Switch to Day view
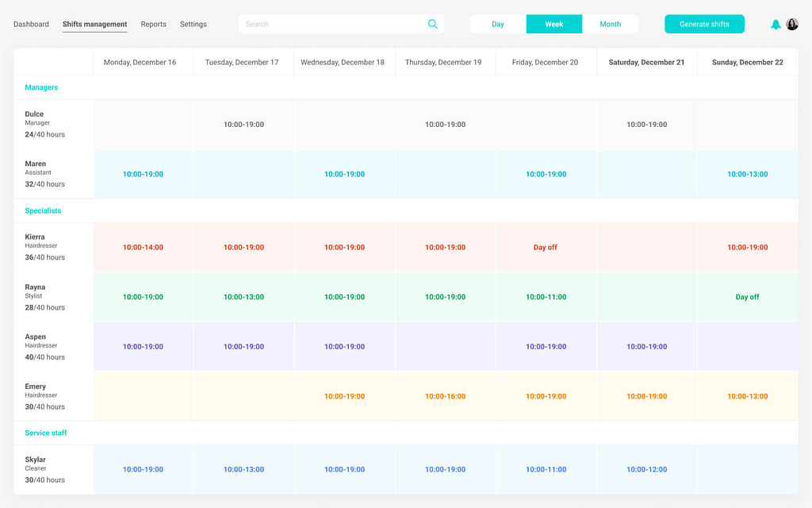This screenshot has width=812, height=508. tap(498, 25)
